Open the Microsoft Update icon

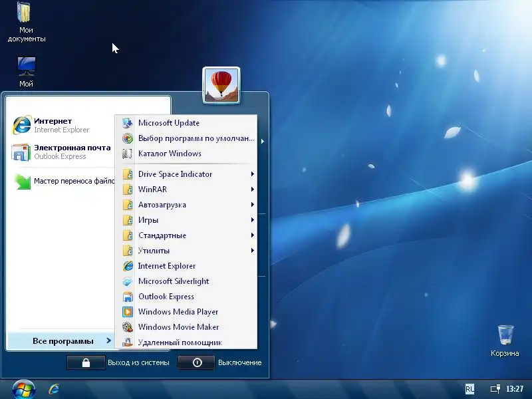point(128,123)
